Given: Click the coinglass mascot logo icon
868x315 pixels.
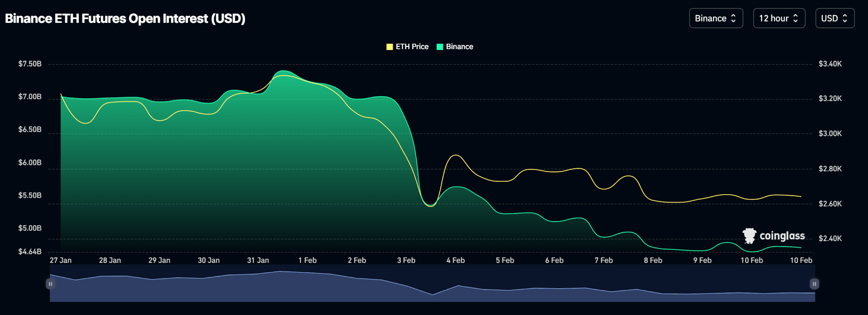Looking at the screenshot, I should [749, 236].
